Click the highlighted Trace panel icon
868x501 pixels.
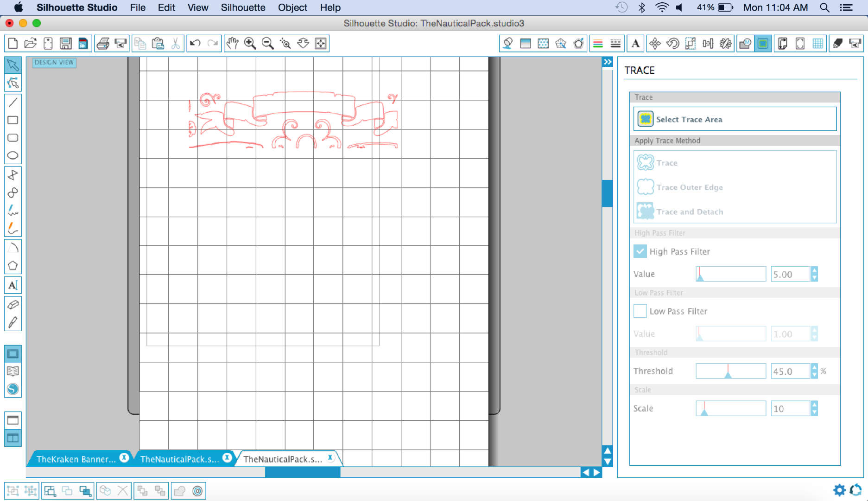point(763,44)
